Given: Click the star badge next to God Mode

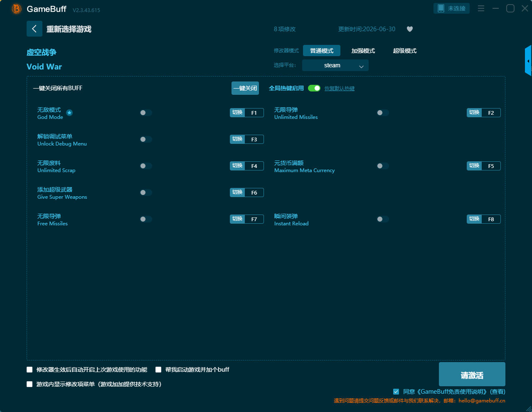Looking at the screenshot, I should 69,113.
